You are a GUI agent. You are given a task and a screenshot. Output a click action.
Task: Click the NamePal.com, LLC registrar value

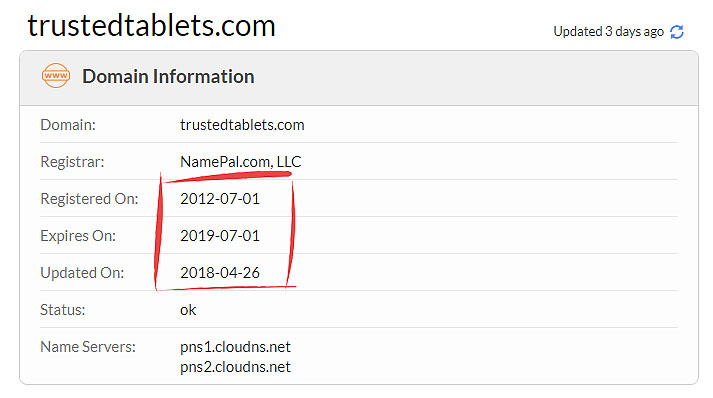(241, 161)
